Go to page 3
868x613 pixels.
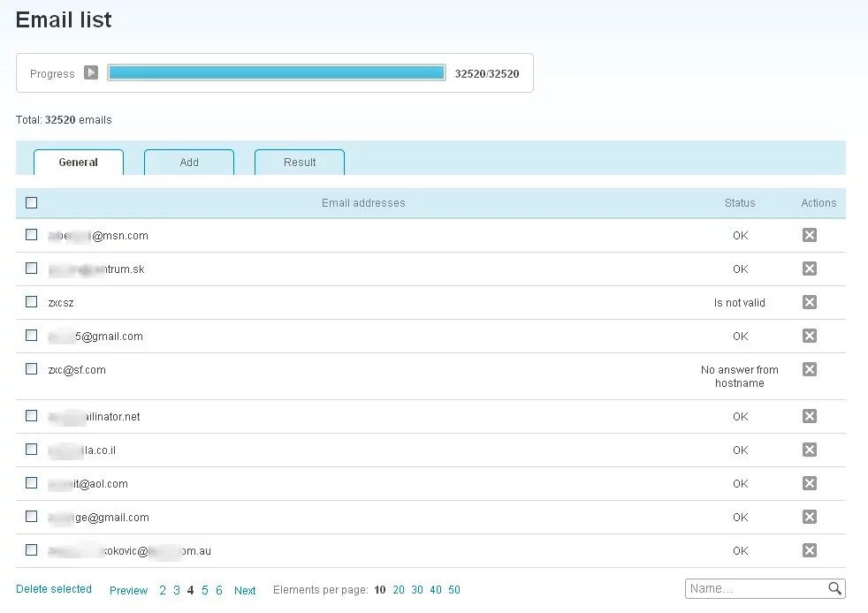tap(177, 590)
